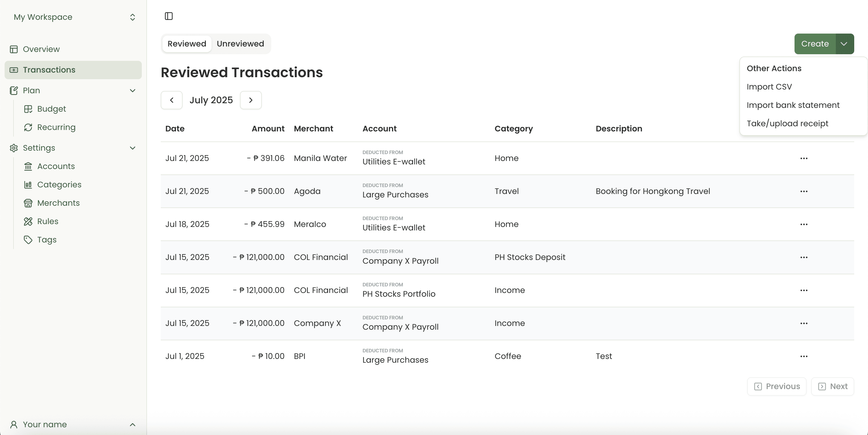Open the Overview link
The height and width of the screenshot is (435, 868).
tap(41, 49)
